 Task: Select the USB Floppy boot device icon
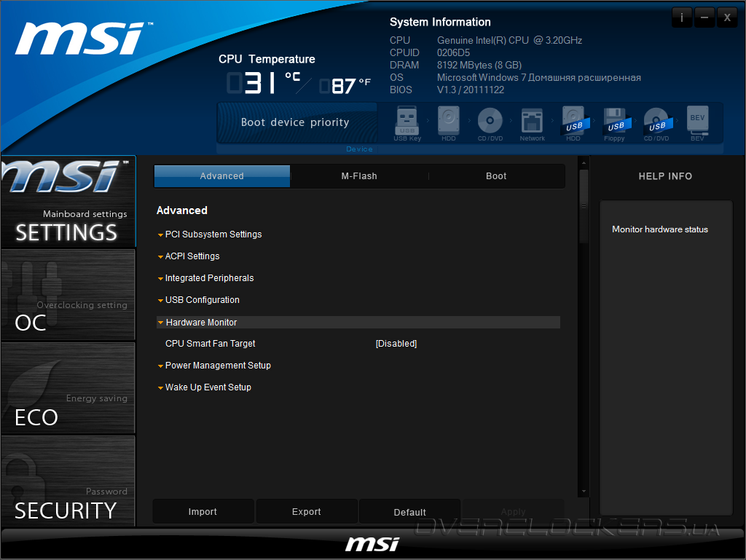tap(616, 124)
